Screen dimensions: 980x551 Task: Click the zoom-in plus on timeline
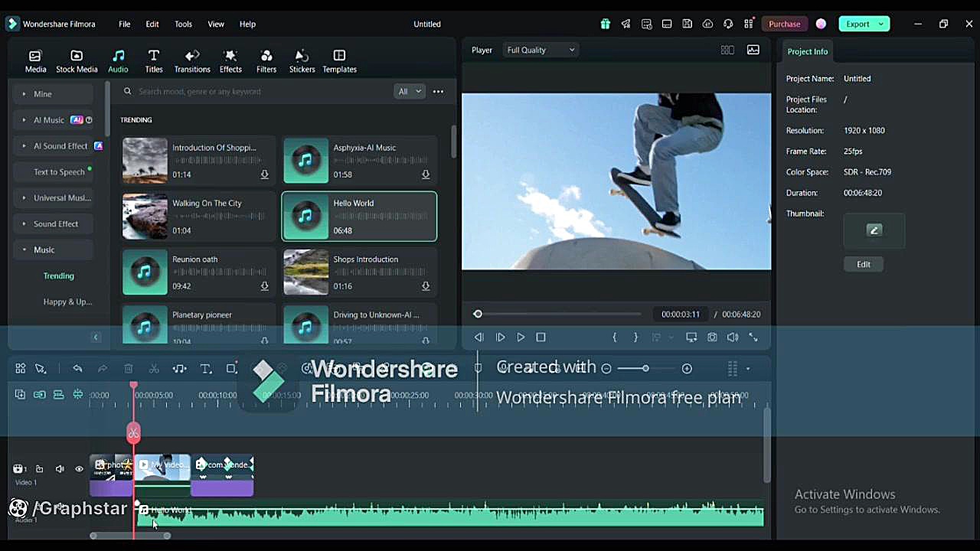[x=687, y=369]
